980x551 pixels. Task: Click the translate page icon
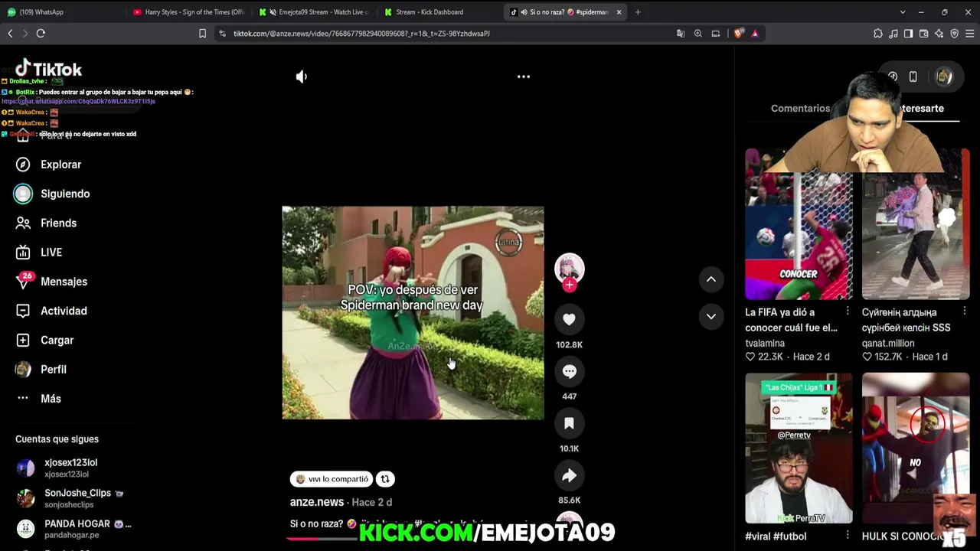coord(681,34)
